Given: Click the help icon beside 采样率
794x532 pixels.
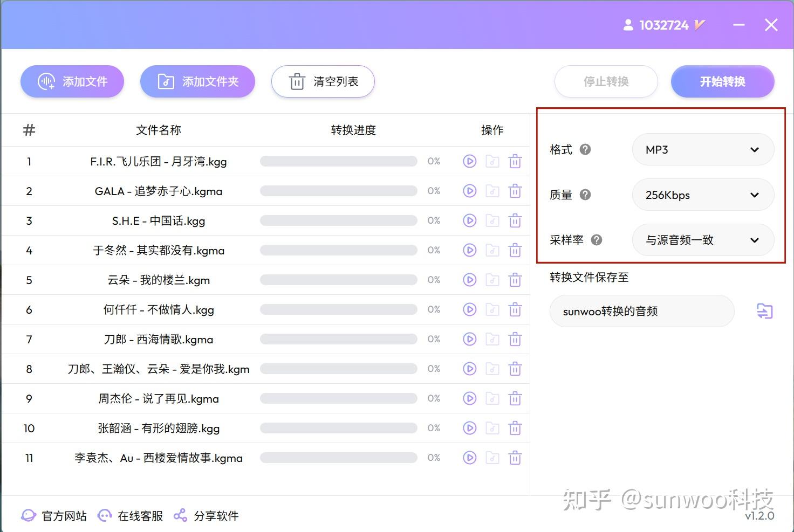Looking at the screenshot, I should coord(597,240).
